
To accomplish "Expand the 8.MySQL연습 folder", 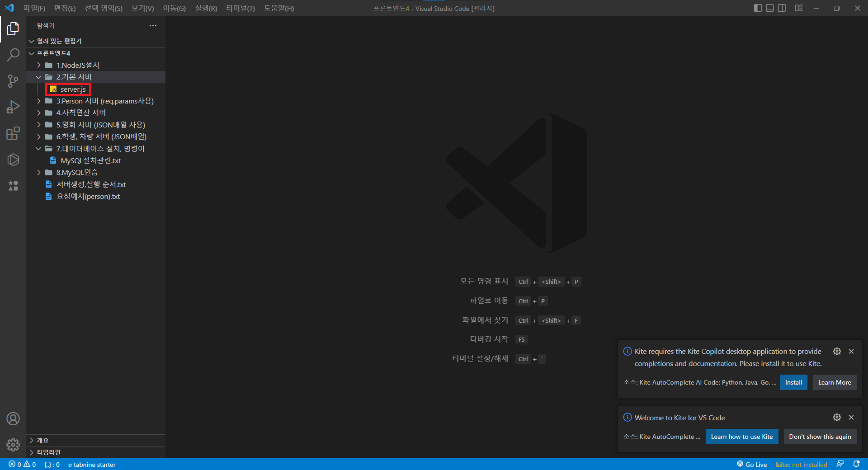I will click(96, 172).
